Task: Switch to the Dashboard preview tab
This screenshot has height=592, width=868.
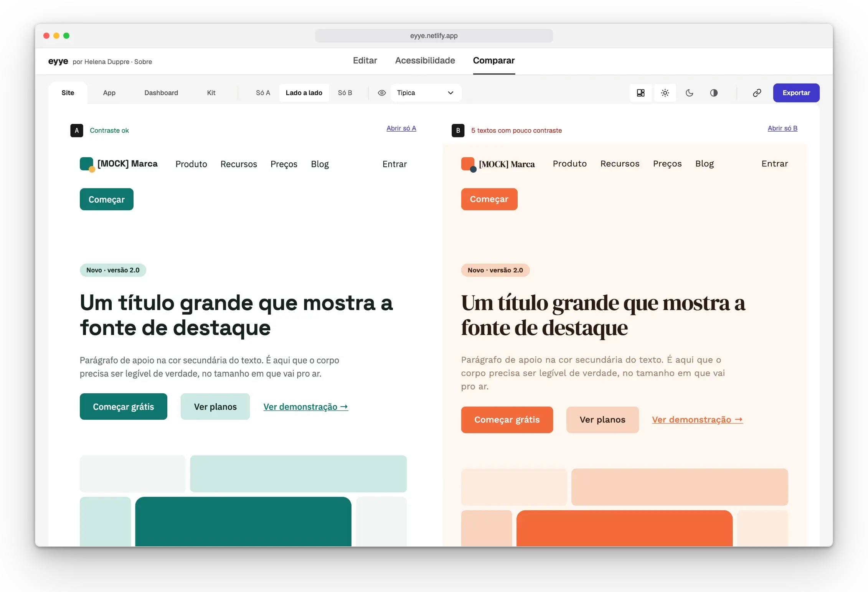Action: pos(161,93)
